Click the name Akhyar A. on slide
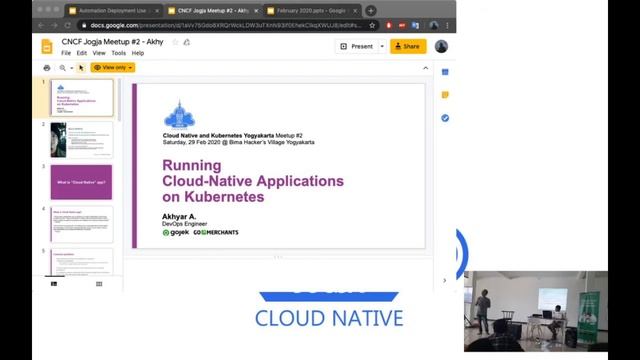This screenshot has height=360, width=640. [x=179, y=217]
